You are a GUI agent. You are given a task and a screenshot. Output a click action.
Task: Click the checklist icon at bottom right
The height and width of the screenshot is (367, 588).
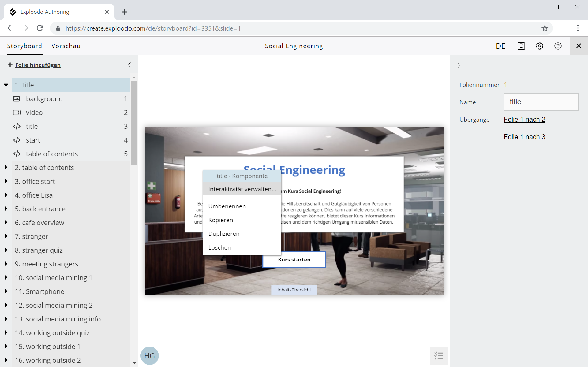(x=439, y=355)
